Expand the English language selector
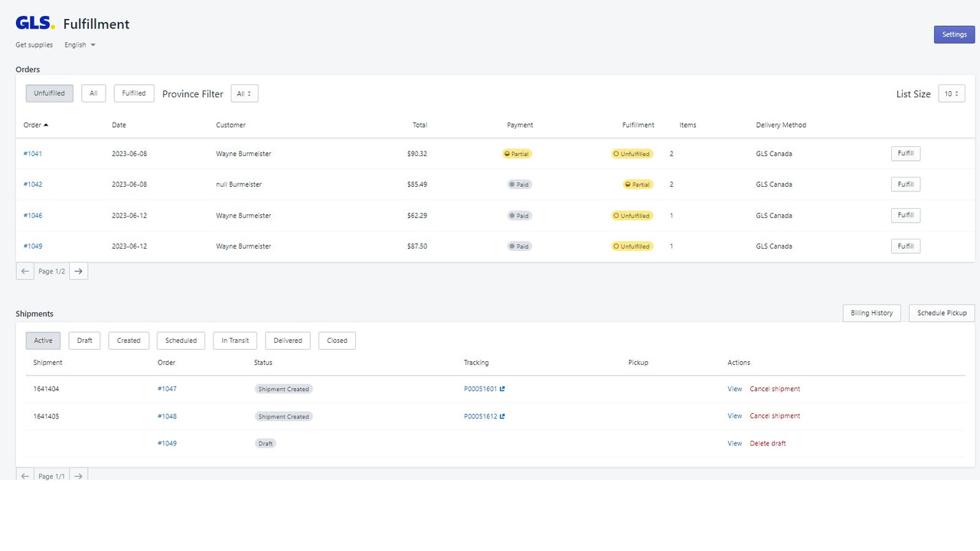The image size is (980, 551). point(80,44)
